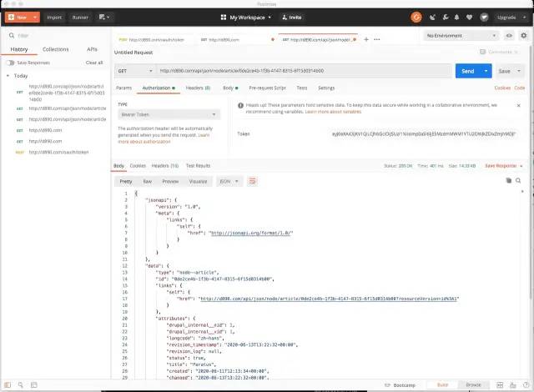This screenshot has height=392, width=534.
Task: Open the dropdown arrow beside New
Action: (x=35, y=17)
